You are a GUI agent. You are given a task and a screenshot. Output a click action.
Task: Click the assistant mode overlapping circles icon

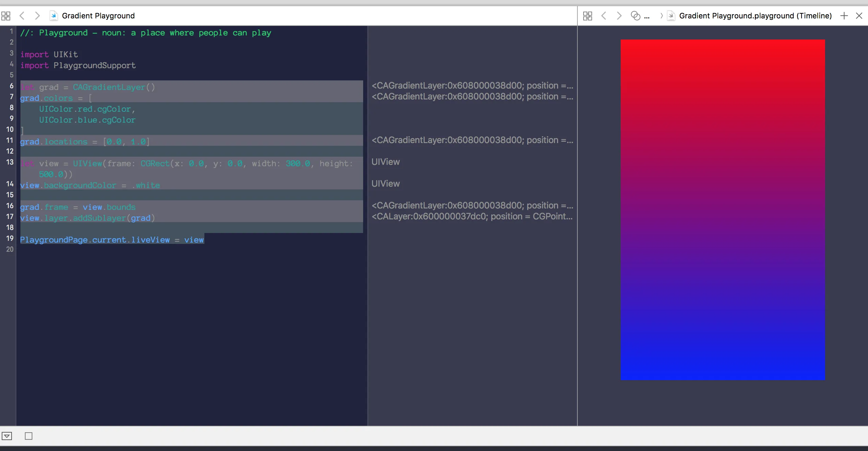(x=635, y=16)
